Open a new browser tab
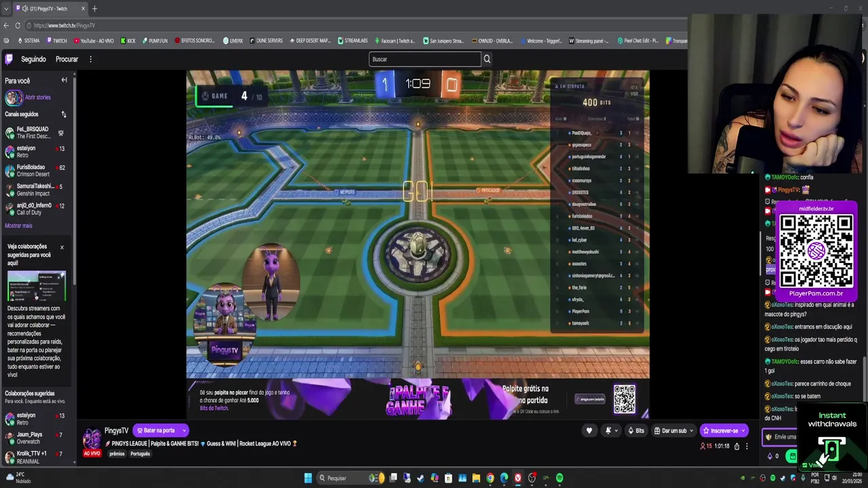The image size is (868, 488). (x=94, y=9)
